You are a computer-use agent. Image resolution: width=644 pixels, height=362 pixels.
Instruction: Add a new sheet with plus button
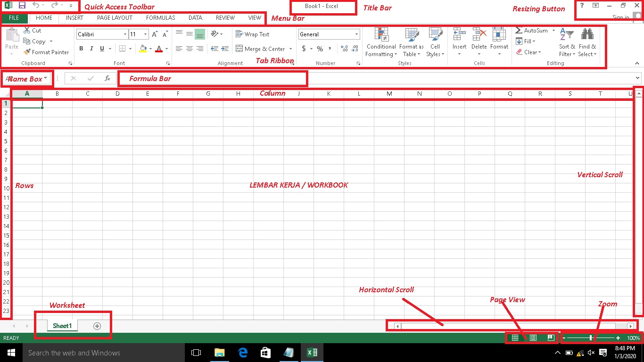tap(97, 326)
